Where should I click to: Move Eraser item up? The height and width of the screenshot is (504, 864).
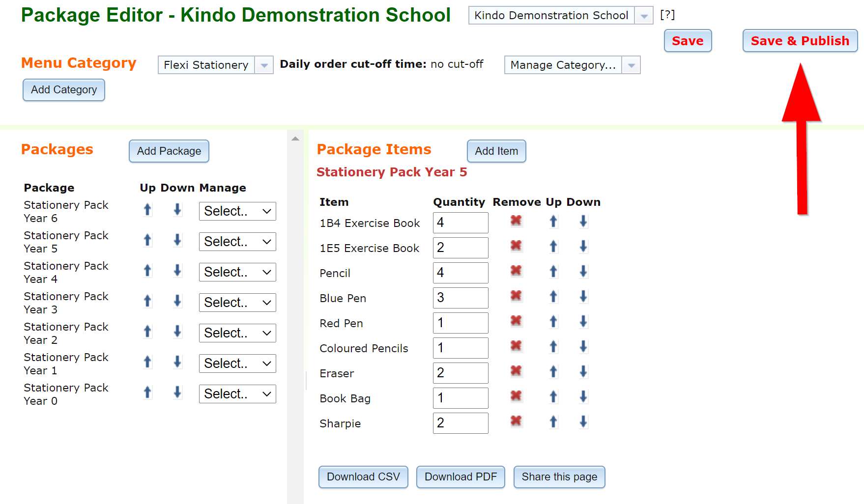553,372
